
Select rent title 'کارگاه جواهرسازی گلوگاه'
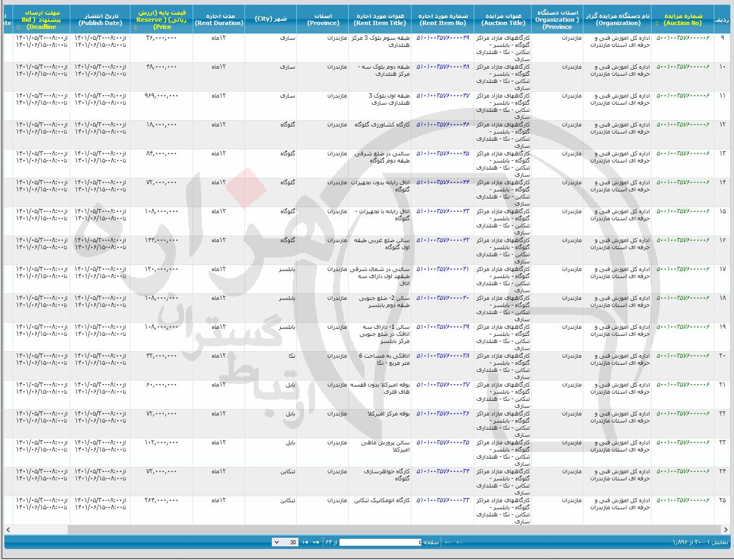point(387,475)
